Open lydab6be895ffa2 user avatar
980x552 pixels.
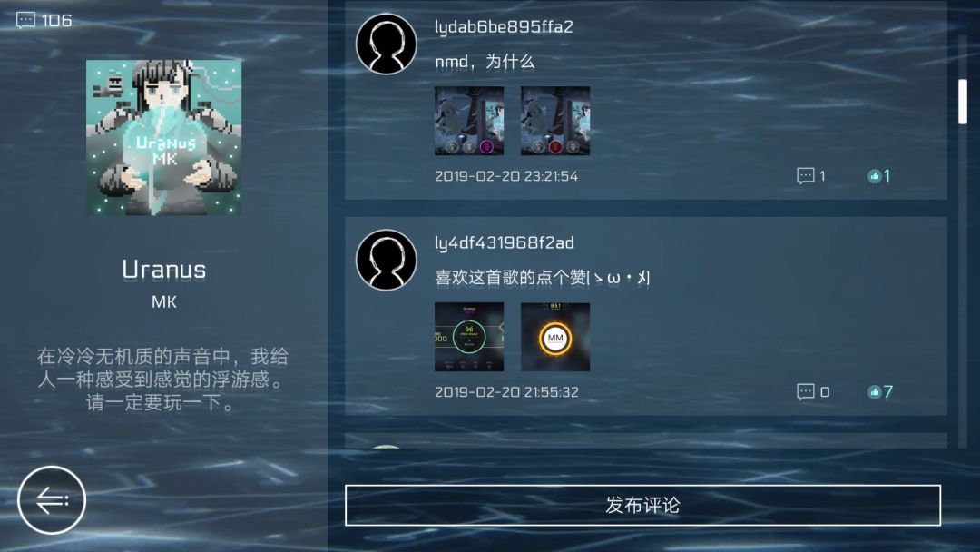coord(387,44)
